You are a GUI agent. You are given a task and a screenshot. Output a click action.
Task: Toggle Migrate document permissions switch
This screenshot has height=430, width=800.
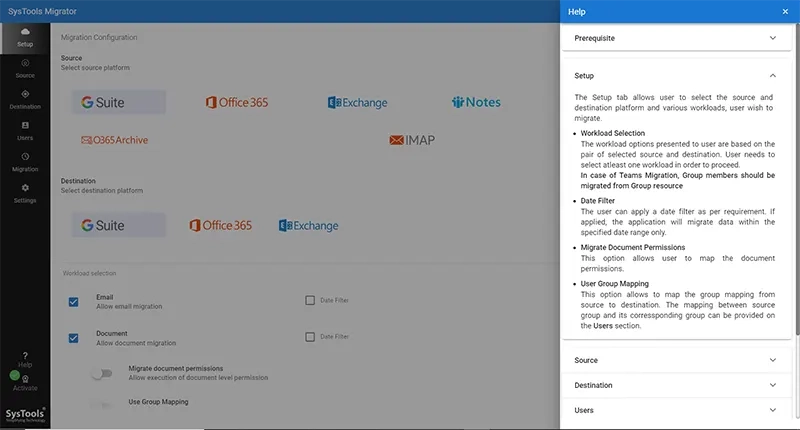101,373
